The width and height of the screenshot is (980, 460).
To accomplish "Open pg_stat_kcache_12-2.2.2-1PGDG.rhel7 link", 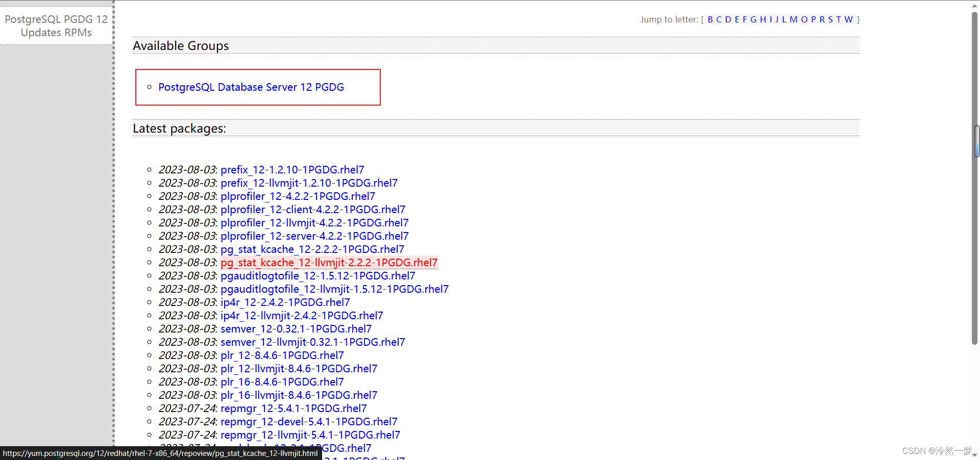I will coord(312,249).
